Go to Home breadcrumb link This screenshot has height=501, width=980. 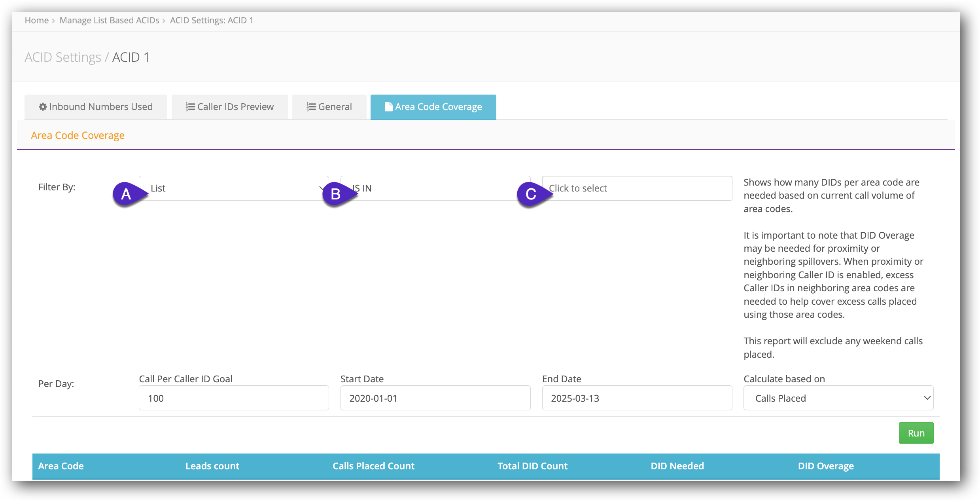37,21
